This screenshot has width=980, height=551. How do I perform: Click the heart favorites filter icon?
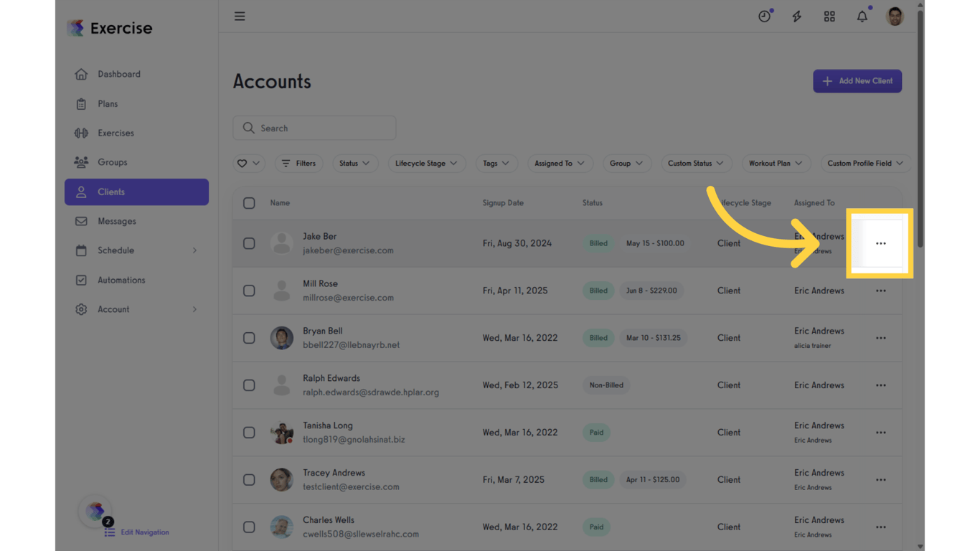(244, 163)
